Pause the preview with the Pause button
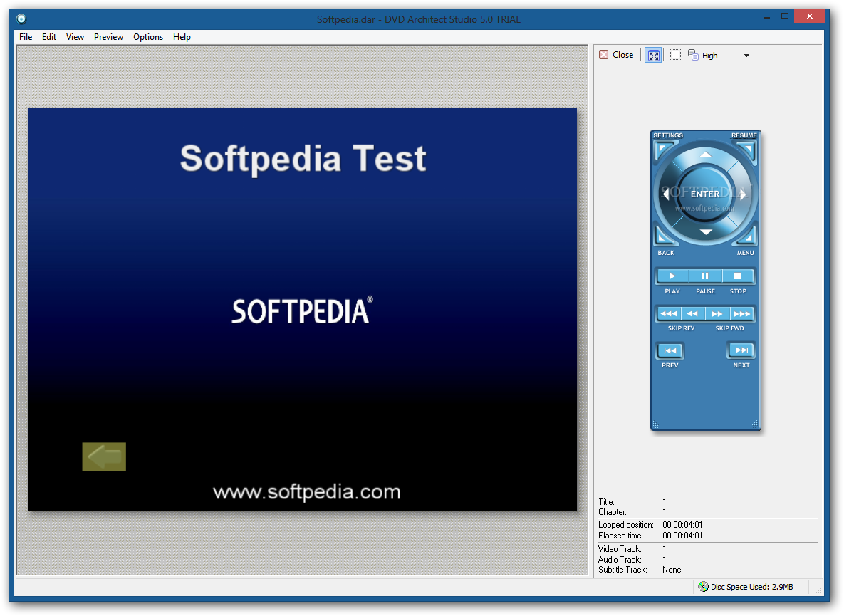This screenshot has width=844, height=616. tap(705, 276)
